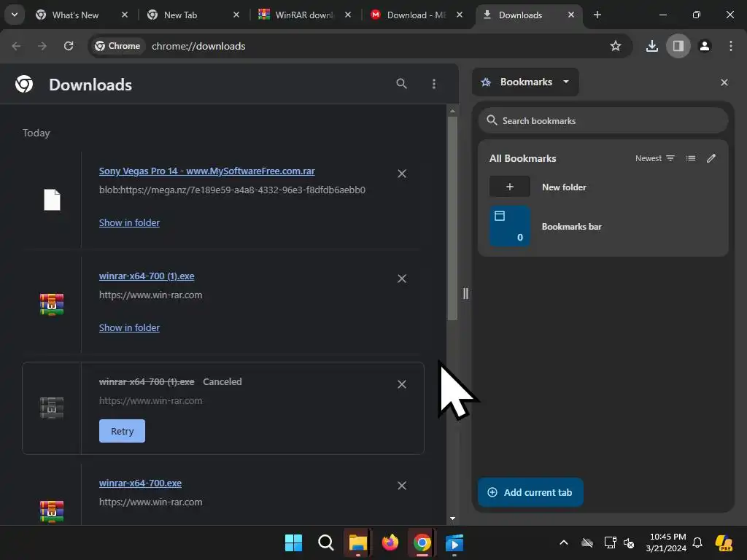Retry the canceled WinRAR download
The width and height of the screenshot is (747, 560).
coord(122,431)
